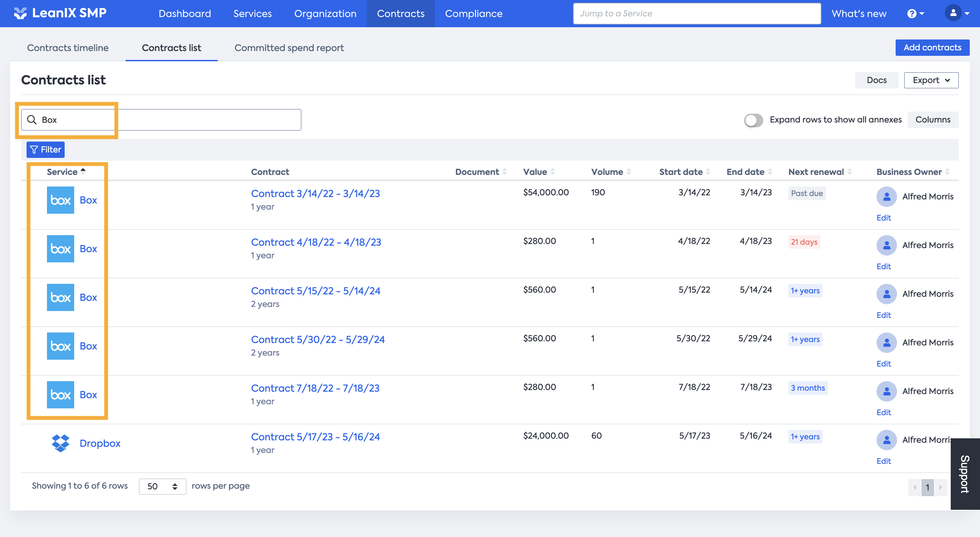Open Contract 5/17/23 – 5/16/24 link
The height and width of the screenshot is (537, 980).
[315, 437]
